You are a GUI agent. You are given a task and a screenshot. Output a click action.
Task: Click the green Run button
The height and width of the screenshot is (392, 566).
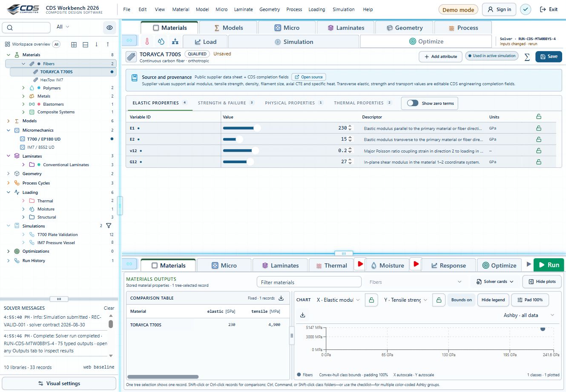549,265
